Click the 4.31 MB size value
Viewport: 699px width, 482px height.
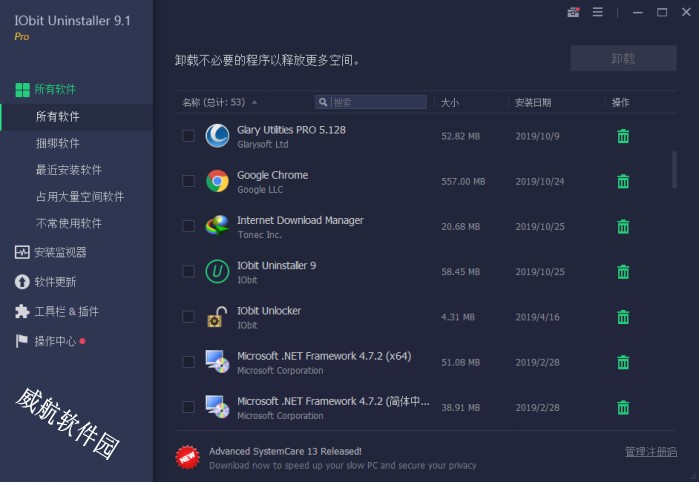click(x=458, y=317)
